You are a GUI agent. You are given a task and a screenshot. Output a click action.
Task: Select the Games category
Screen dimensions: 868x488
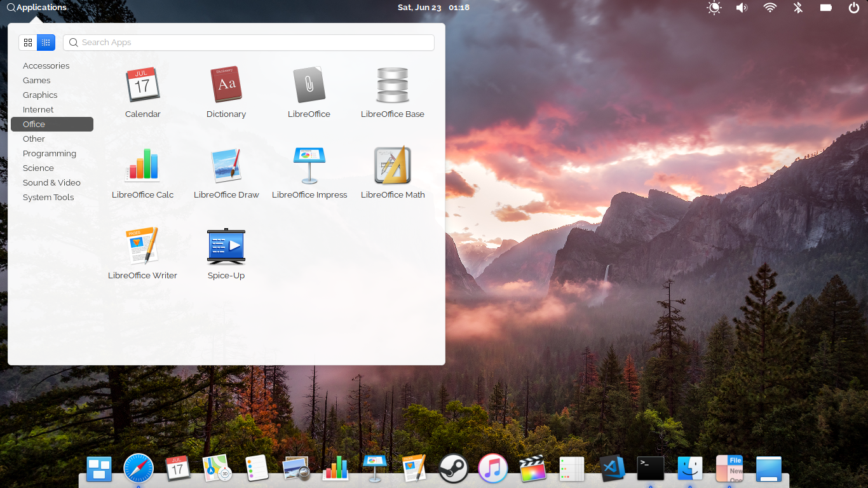tap(52, 80)
